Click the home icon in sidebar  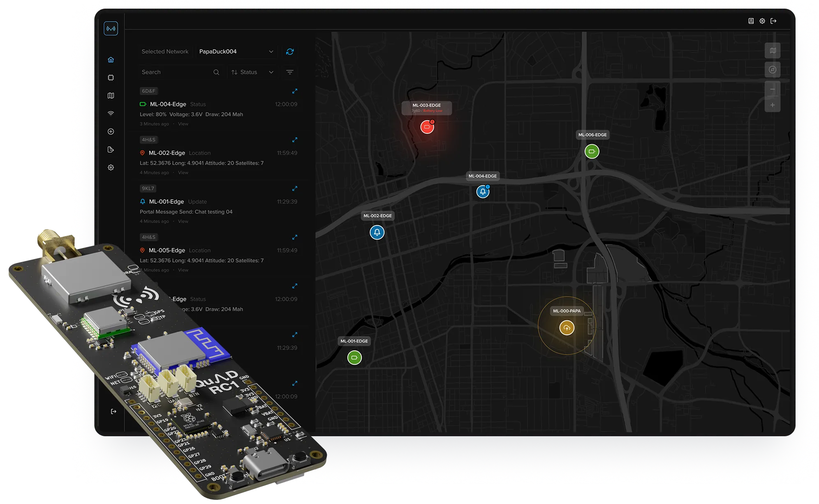[111, 60]
